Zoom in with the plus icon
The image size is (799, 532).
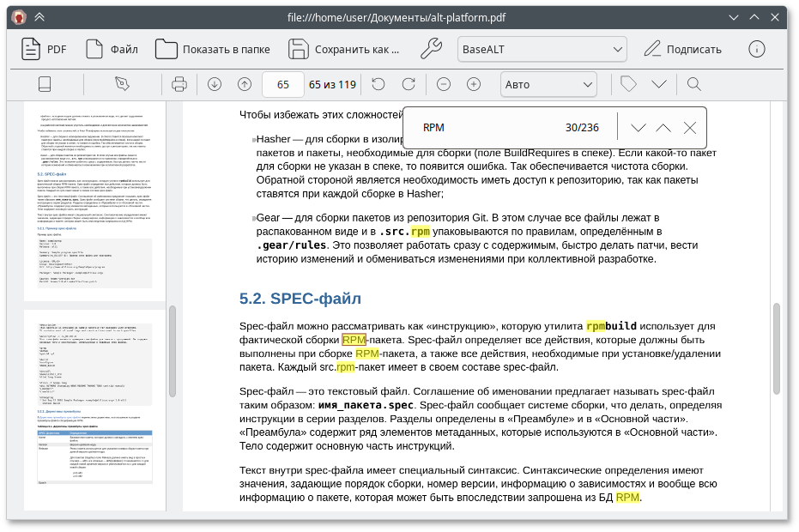point(474,84)
